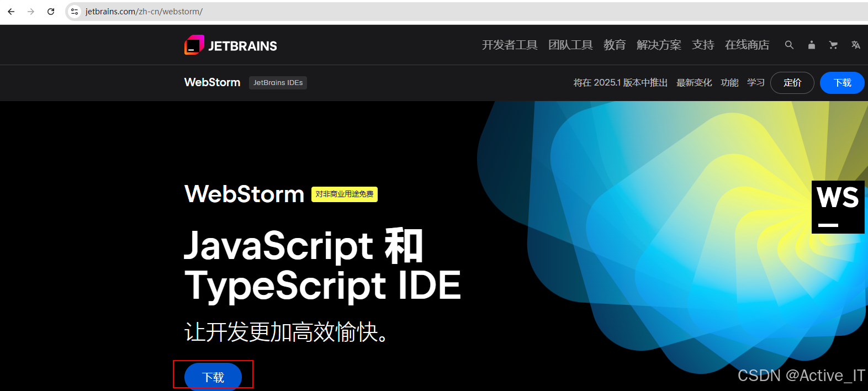Click the 让开发更加高效愉快 tagline text
The width and height of the screenshot is (868, 391).
pos(286,332)
